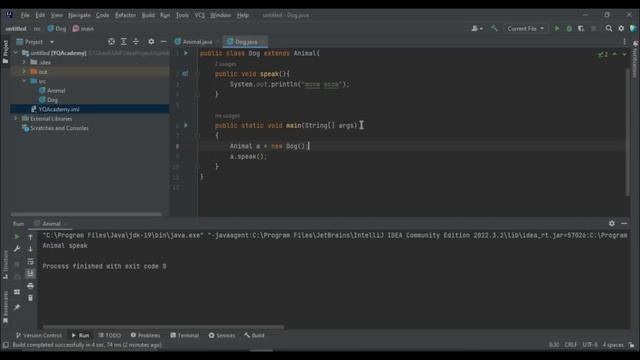Open the Build tool window
The width and height of the screenshot is (640, 360).
click(x=254, y=336)
